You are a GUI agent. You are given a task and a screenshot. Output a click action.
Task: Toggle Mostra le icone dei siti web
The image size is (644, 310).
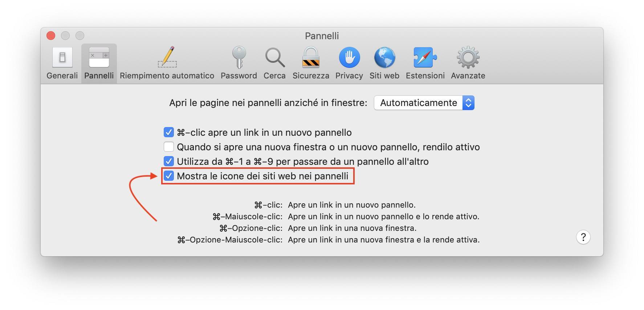168,176
